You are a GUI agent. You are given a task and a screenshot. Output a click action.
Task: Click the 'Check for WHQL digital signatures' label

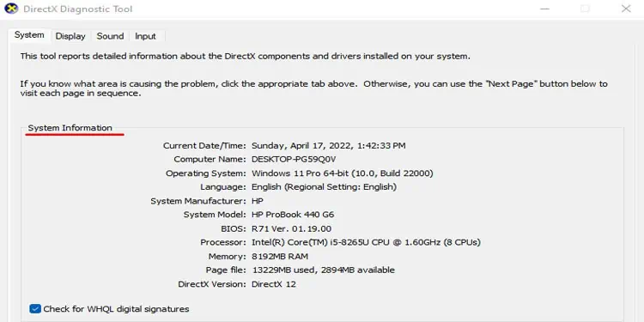[x=116, y=309]
